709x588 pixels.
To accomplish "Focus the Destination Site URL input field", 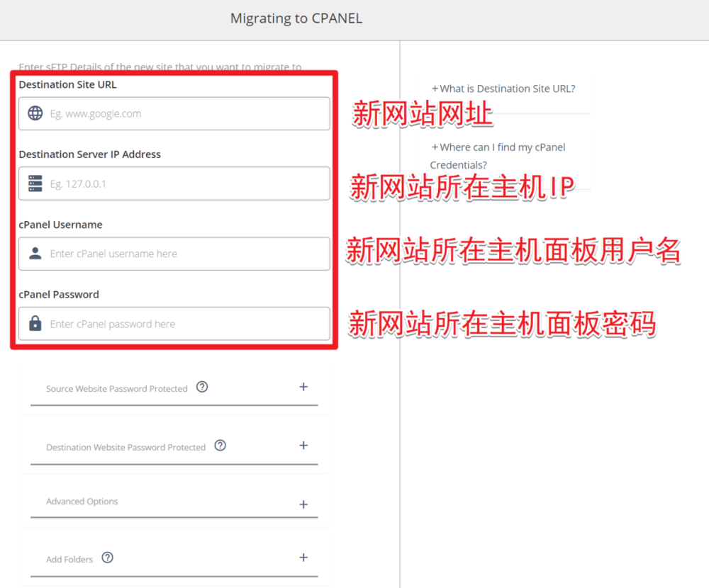I will click(174, 113).
